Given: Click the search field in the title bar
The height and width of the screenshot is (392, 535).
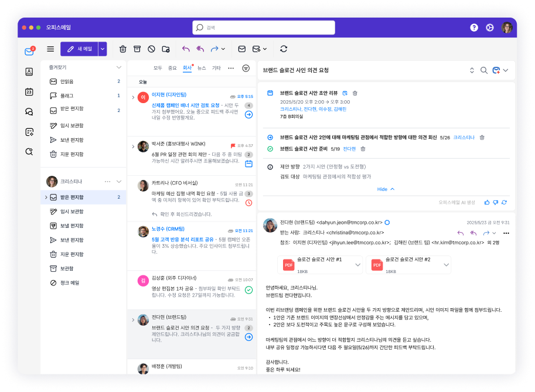Looking at the screenshot, I should click(x=264, y=28).
